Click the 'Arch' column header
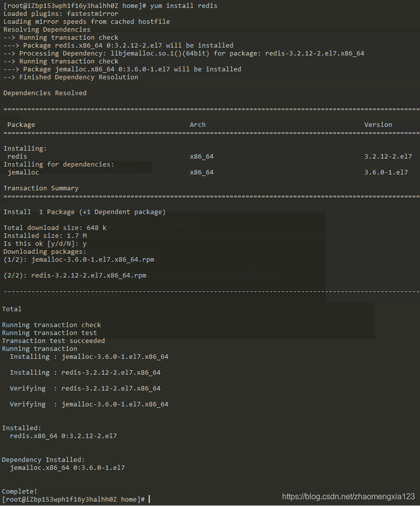 tap(197, 124)
